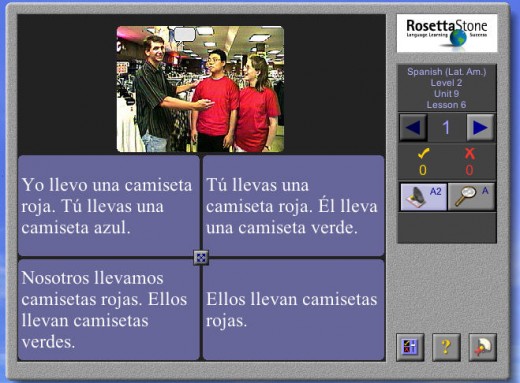Choose answer 'Nosotros llevamos camisetas rojas'

[109, 310]
